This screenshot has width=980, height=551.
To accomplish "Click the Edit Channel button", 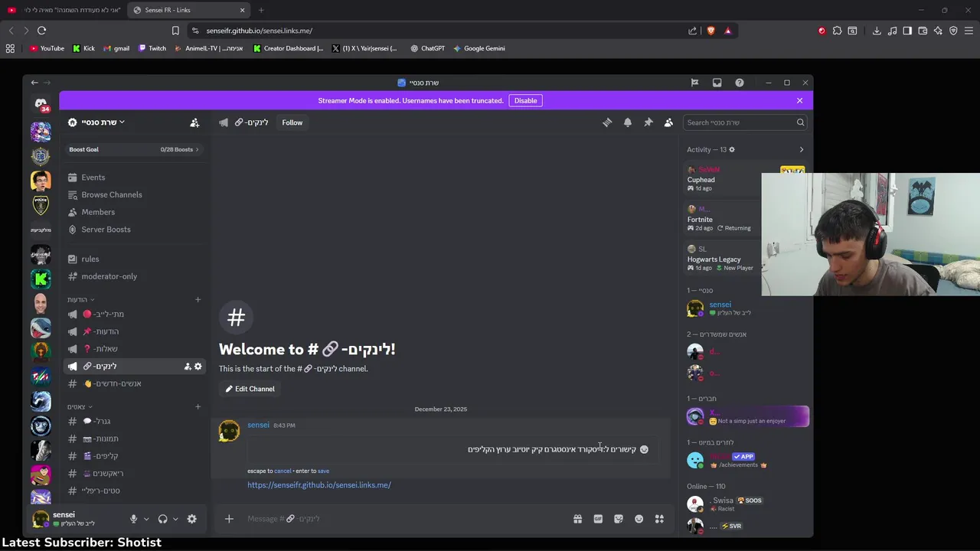I will pyautogui.click(x=250, y=389).
